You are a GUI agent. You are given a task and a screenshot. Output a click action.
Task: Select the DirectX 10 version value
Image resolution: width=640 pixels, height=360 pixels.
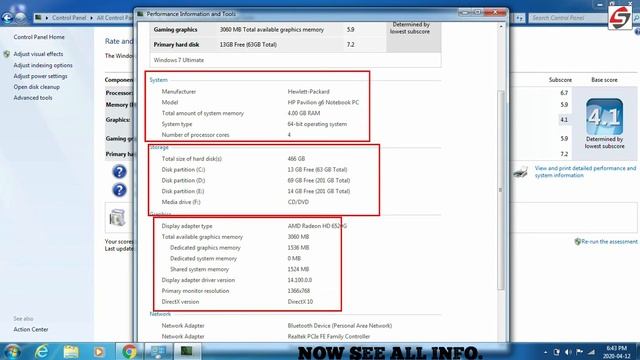(x=300, y=302)
